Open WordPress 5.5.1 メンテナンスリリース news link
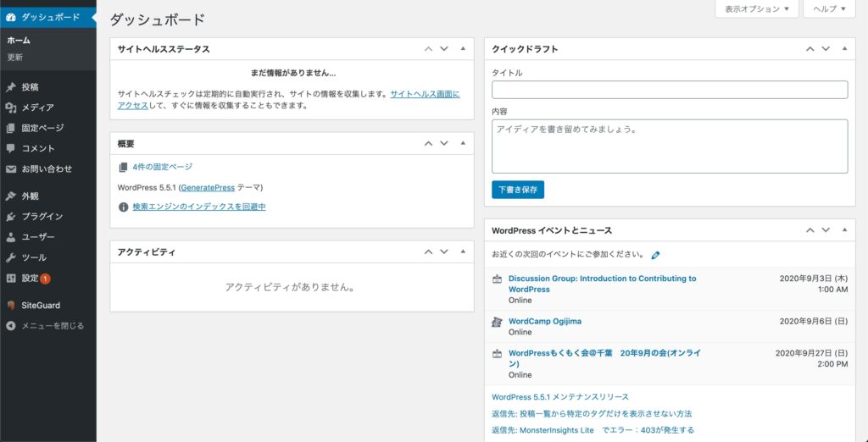The image size is (868, 442). pos(560,397)
